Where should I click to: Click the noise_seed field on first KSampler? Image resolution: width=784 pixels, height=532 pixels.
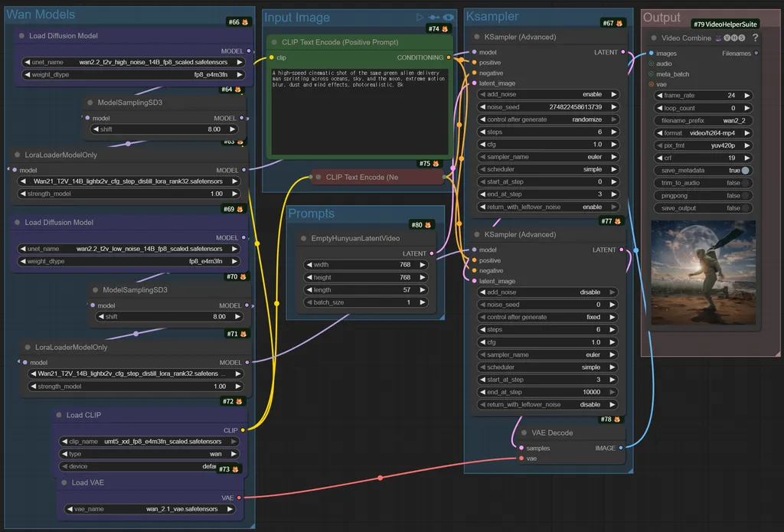tap(548, 106)
